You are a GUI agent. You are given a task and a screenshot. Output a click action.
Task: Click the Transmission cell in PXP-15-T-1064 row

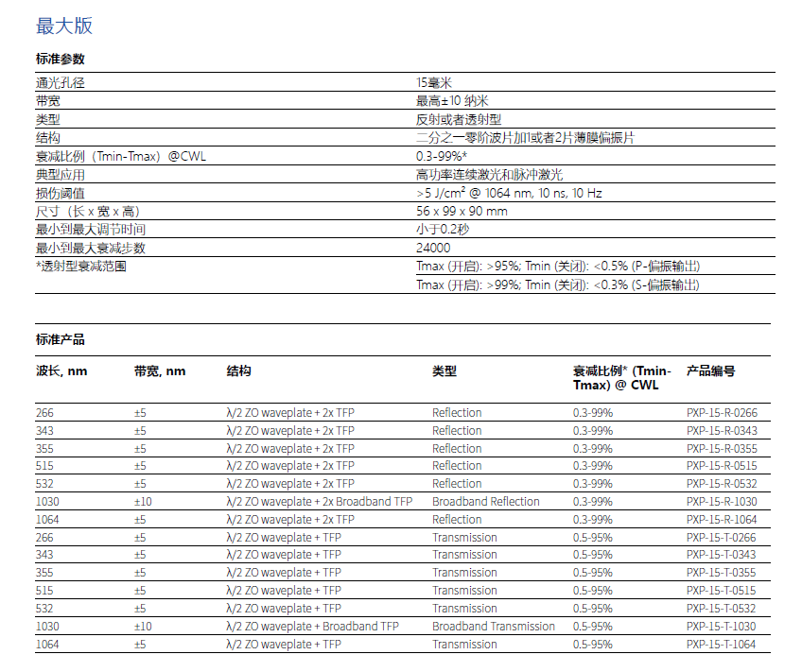464,645
